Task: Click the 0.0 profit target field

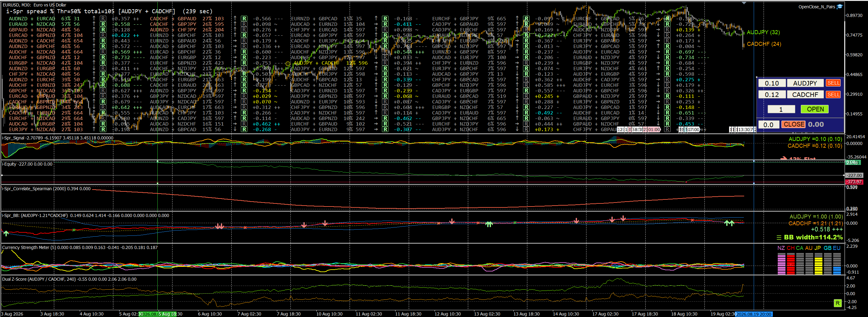Action: 768,125
